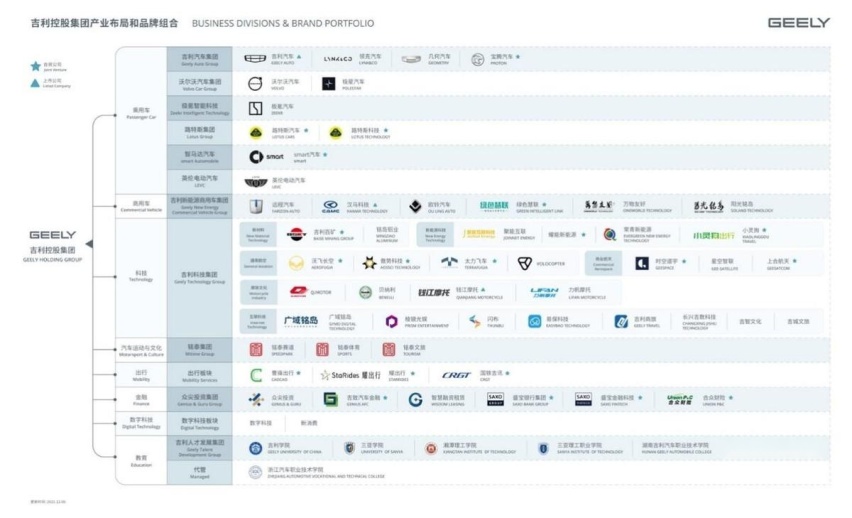Click the Lotus Cars yellow emblem

256,132
